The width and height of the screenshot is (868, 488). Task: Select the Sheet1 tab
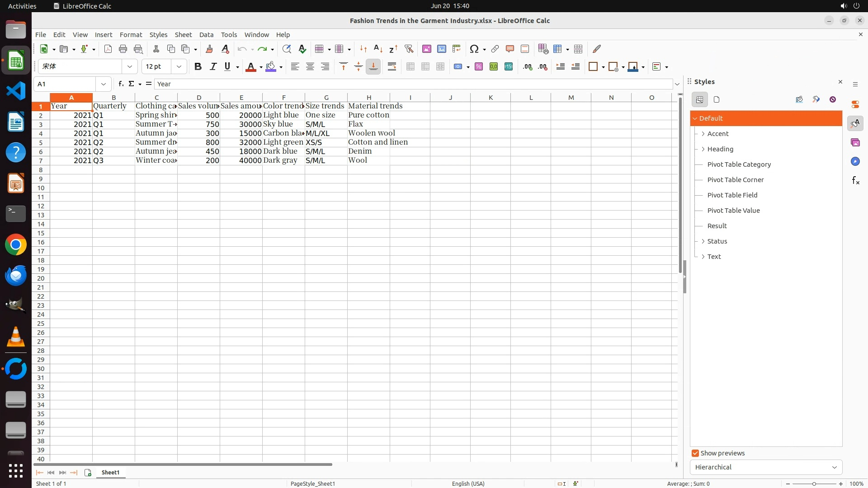110,472
